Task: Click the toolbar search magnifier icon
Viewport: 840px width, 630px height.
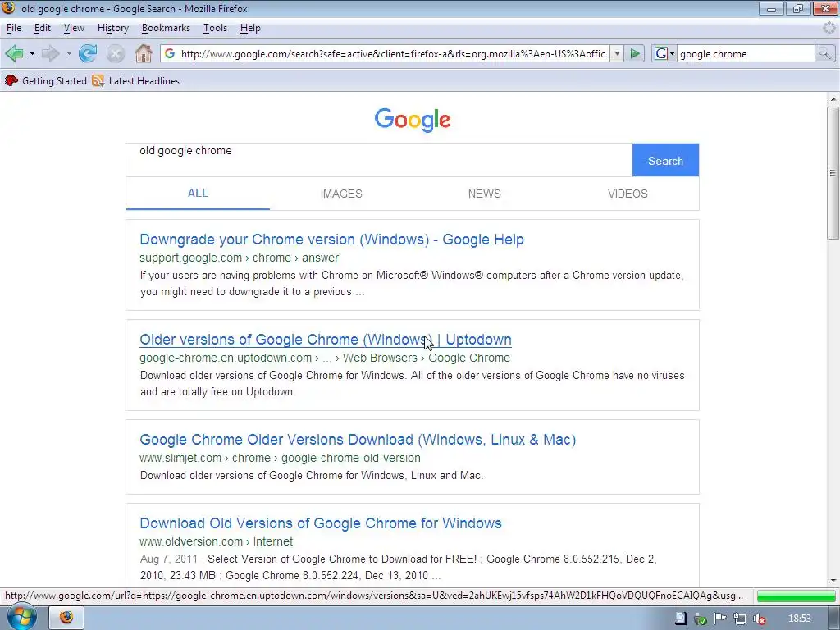Action: point(824,53)
